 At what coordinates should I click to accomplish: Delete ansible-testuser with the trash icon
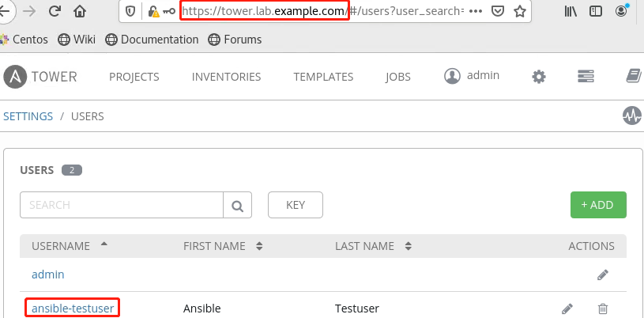point(603,309)
